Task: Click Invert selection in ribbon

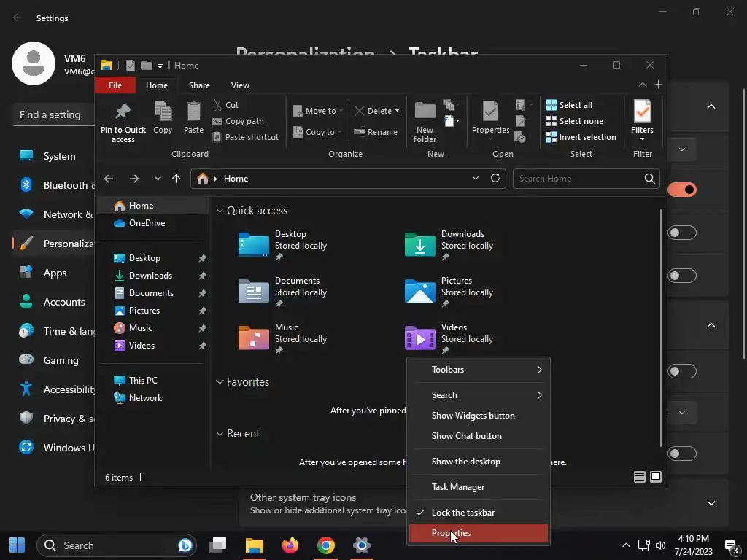Action: point(581,137)
